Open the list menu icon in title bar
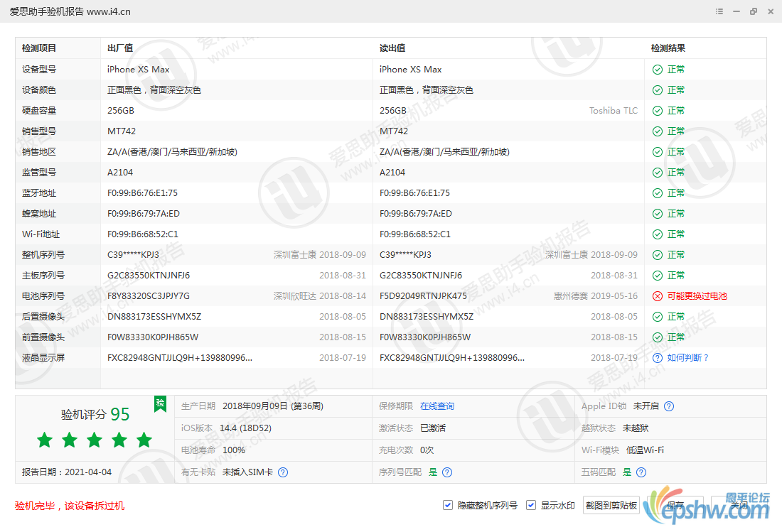This screenshot has height=532, width=782. [x=719, y=11]
